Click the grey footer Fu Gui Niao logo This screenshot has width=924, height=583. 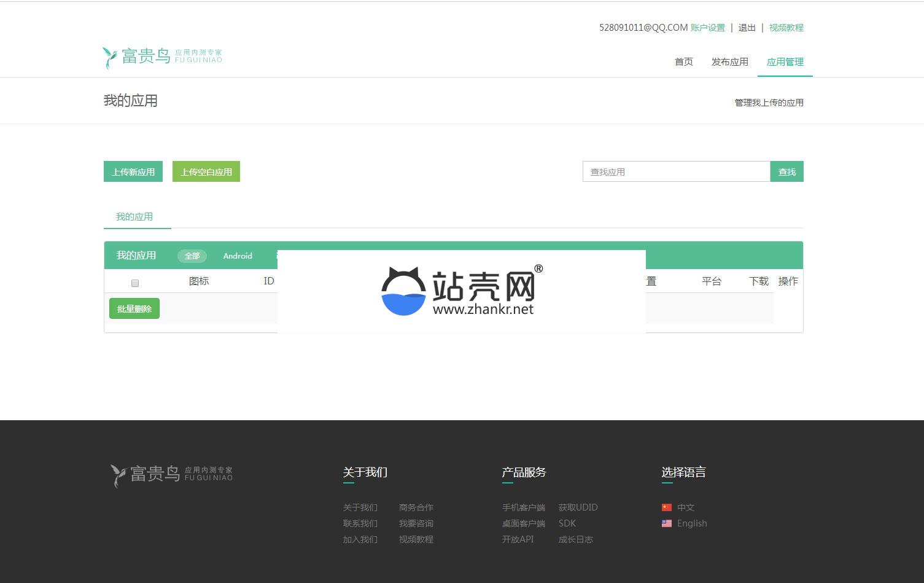coord(171,474)
